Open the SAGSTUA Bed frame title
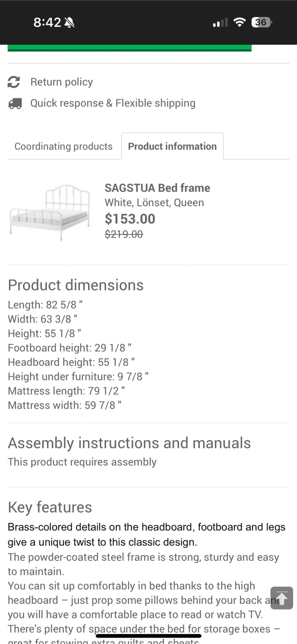 [157, 188]
